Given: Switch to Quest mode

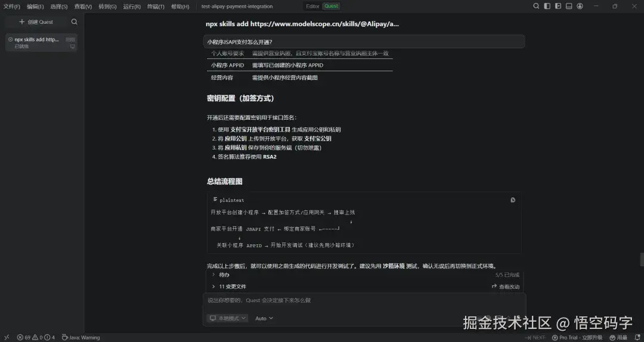Looking at the screenshot, I should click(x=331, y=6).
